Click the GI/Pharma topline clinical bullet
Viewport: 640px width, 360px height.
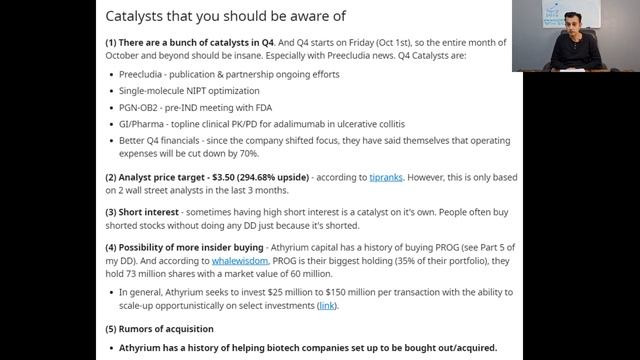tap(262, 124)
